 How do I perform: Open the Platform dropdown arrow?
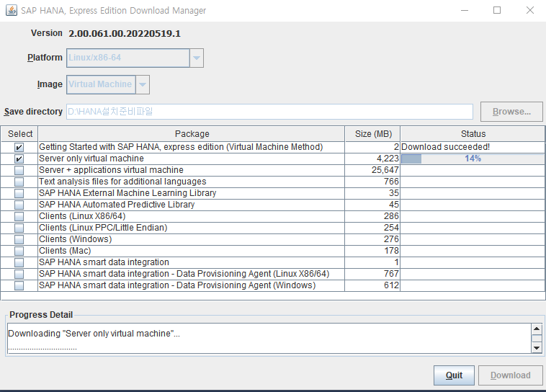197,58
